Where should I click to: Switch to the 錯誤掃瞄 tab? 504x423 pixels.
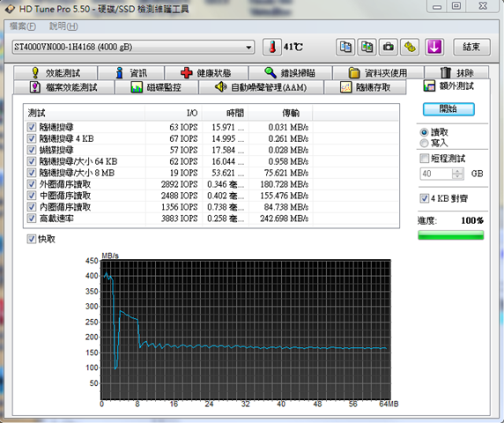coord(290,73)
